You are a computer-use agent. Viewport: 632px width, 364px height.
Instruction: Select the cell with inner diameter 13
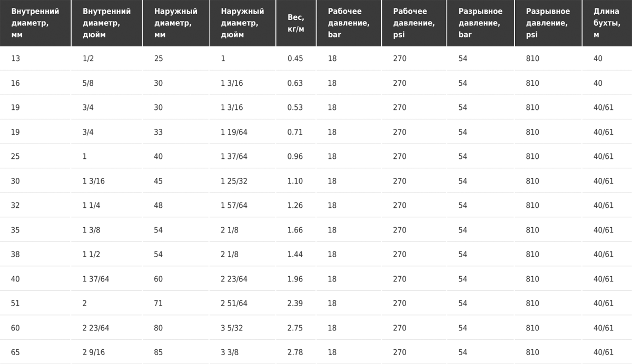pos(35,58)
